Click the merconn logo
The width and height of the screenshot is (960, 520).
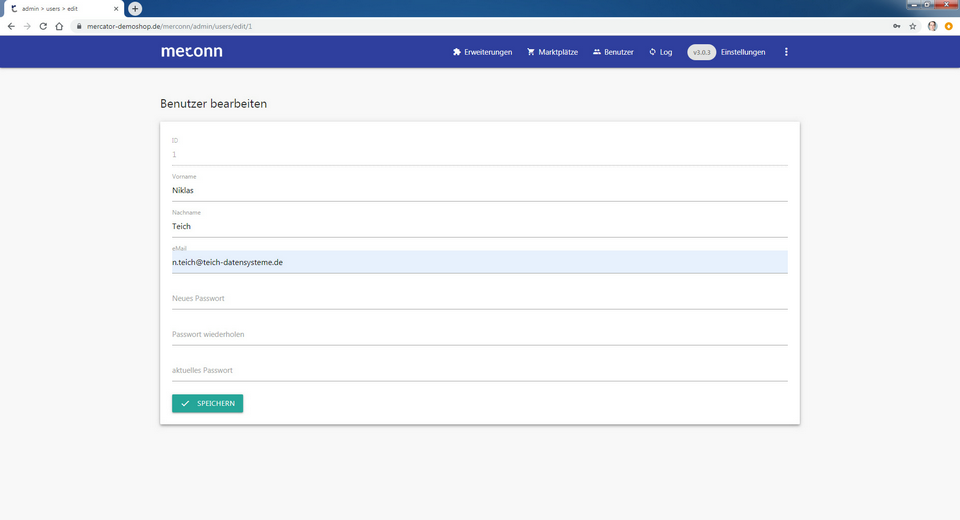(x=192, y=51)
